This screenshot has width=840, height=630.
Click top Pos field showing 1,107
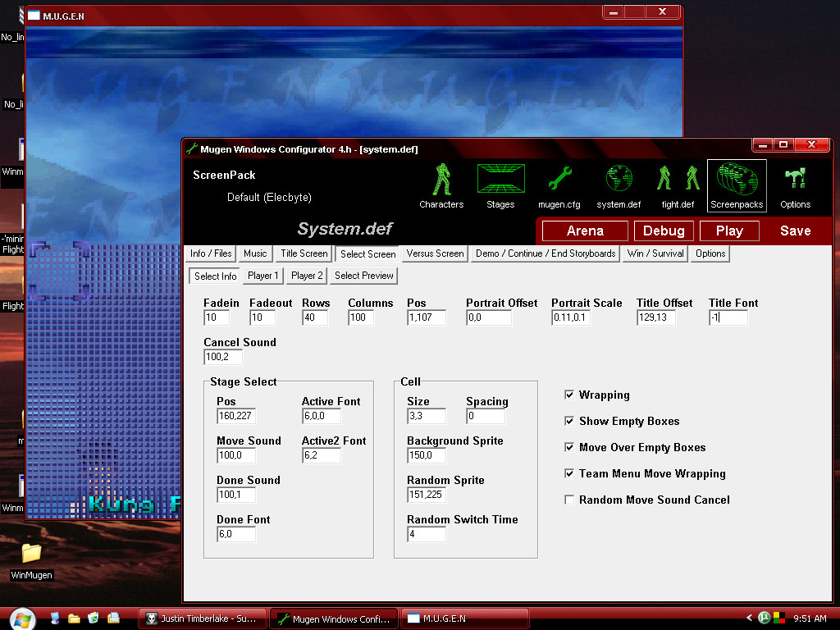427,317
